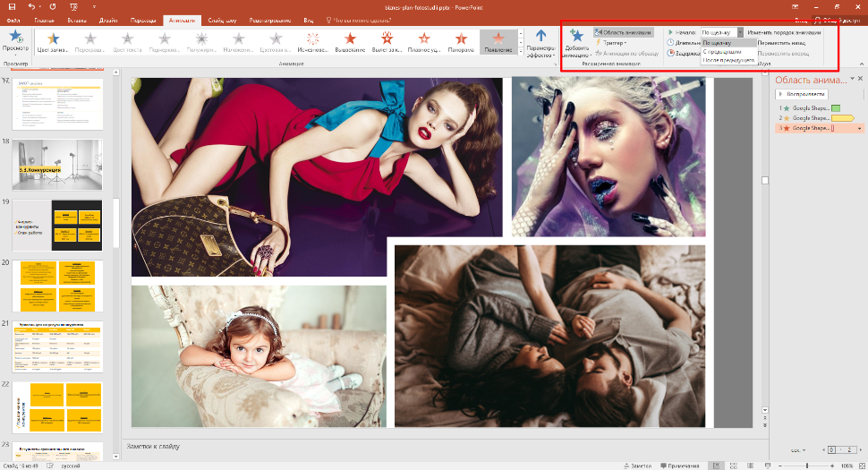Select the 'Панорама' exit animation effect
868x470 pixels.
(461, 41)
